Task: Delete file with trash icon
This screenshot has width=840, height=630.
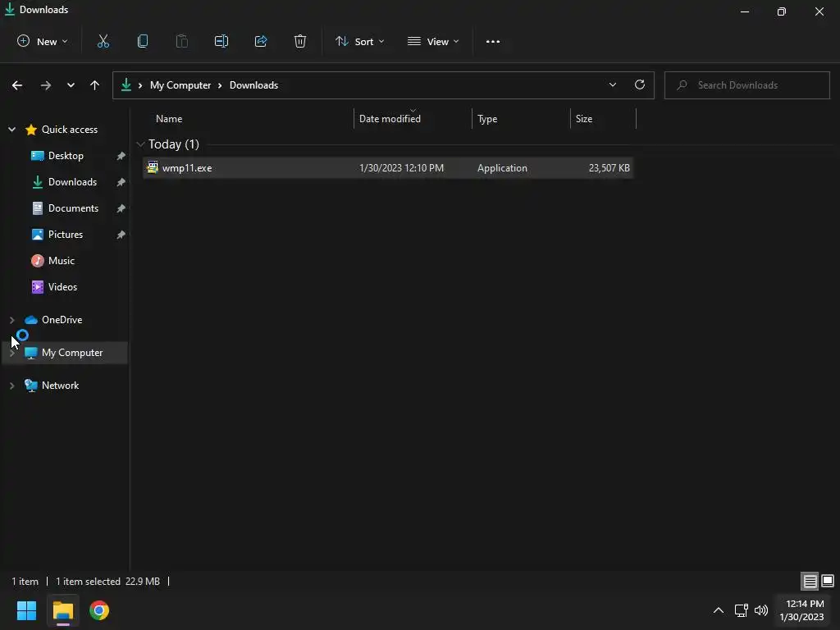Action: coord(300,41)
